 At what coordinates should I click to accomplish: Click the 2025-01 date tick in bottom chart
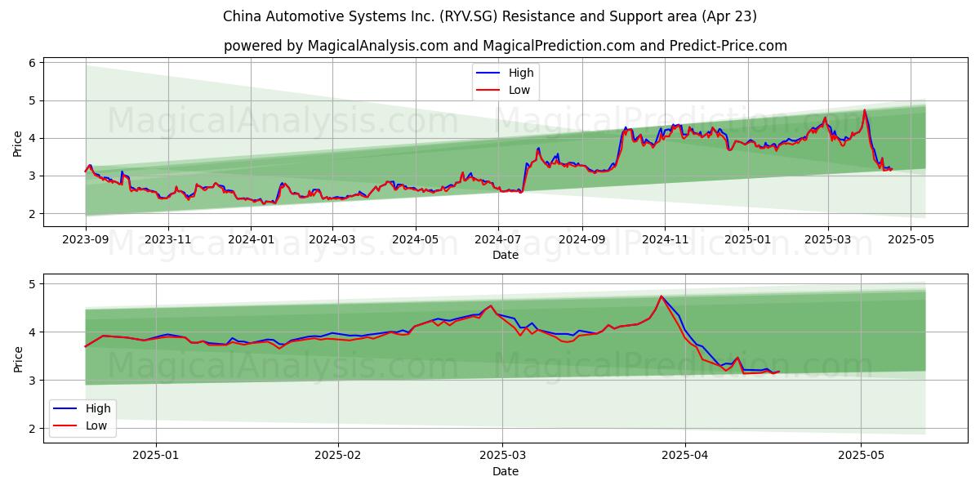pos(155,456)
